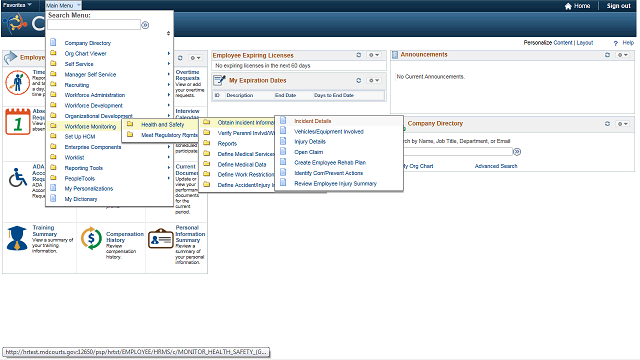Open Workforce Administration folder

(x=95, y=95)
